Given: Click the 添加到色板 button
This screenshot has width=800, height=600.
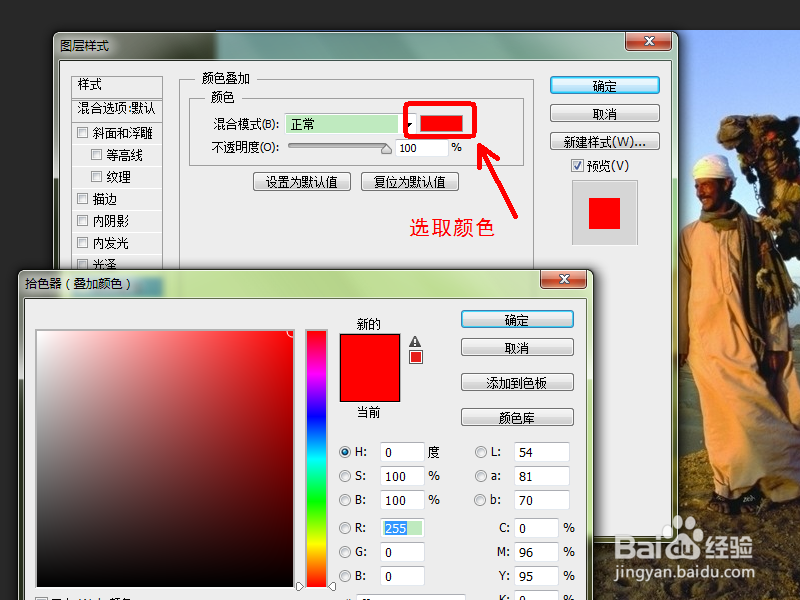Looking at the screenshot, I should tap(517, 382).
